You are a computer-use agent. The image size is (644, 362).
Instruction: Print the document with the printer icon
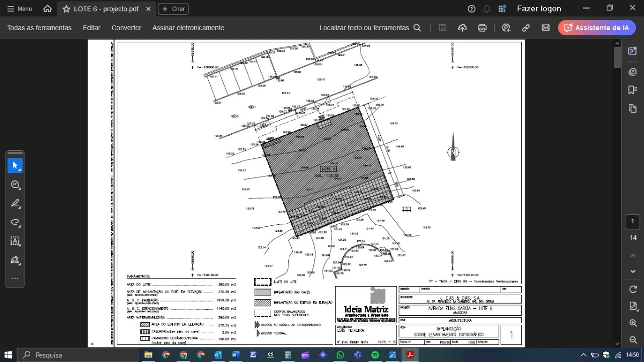pyautogui.click(x=482, y=28)
